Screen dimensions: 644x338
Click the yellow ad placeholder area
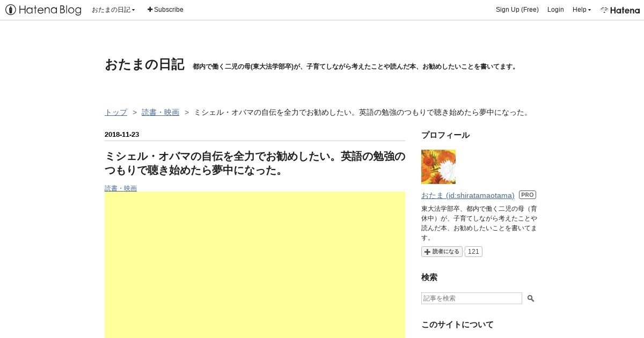pos(255,264)
